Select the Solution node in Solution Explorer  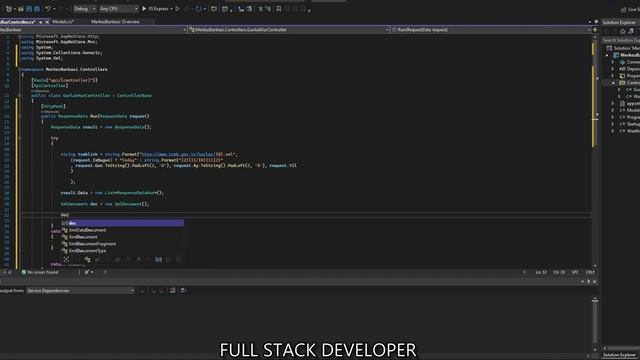tap(624, 48)
